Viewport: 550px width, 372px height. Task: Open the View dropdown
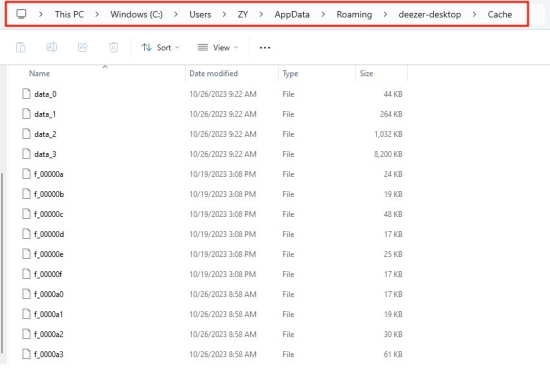[218, 47]
